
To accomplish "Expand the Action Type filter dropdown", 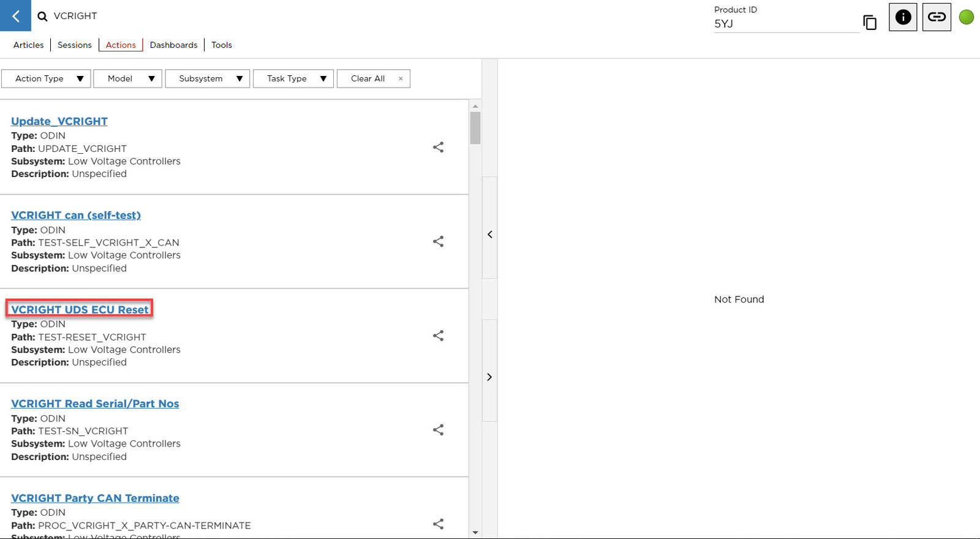I will point(46,78).
